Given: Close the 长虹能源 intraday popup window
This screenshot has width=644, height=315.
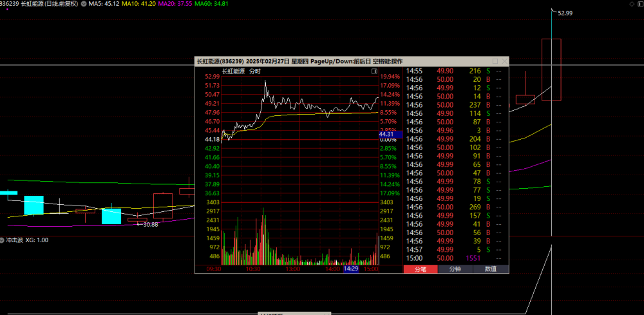Looking at the screenshot, I should pyautogui.click(x=504, y=61).
